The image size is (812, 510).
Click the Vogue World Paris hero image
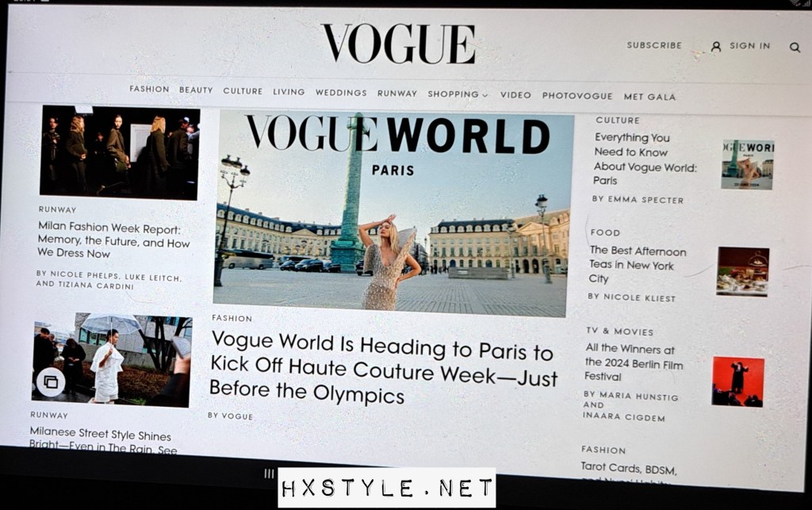click(x=393, y=214)
